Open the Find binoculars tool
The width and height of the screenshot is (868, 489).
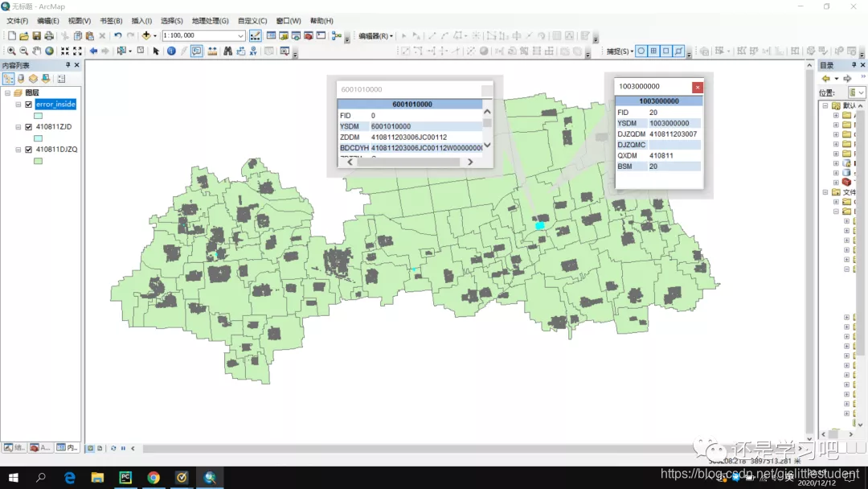coord(227,51)
